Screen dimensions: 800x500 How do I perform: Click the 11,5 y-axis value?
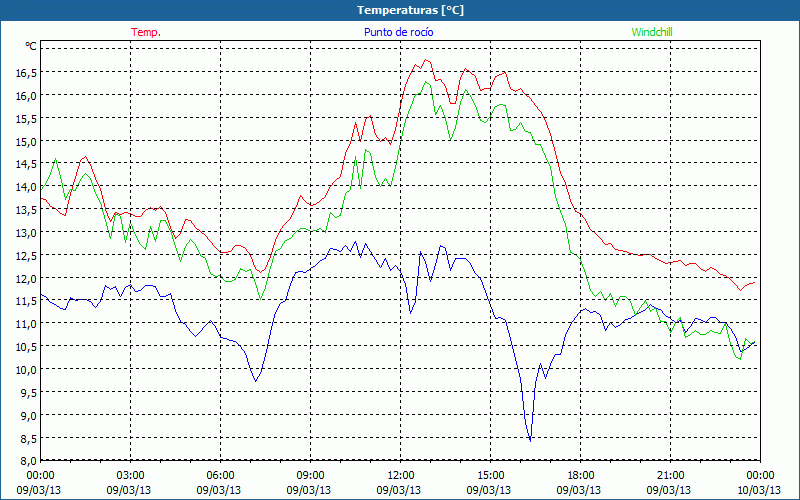pos(26,301)
